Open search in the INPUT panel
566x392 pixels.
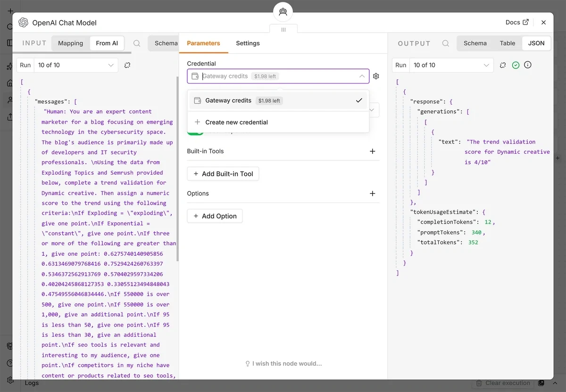[137, 43]
